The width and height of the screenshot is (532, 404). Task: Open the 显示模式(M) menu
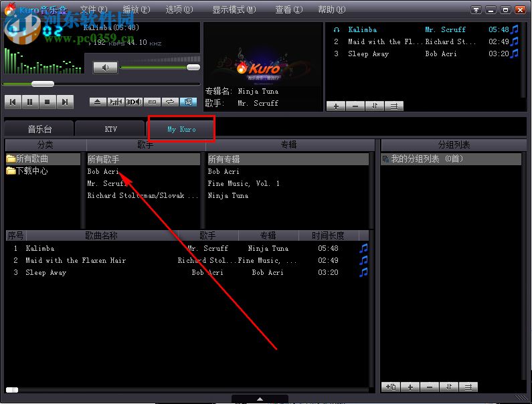point(234,9)
